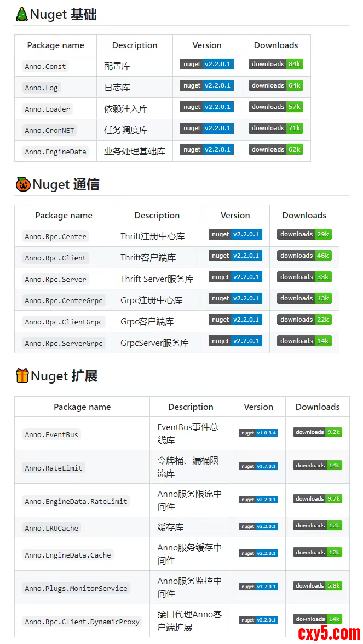Click the Thrift Server服务库 description cell
Image resolution: width=363 pixels, height=644 pixels.
coord(157,279)
